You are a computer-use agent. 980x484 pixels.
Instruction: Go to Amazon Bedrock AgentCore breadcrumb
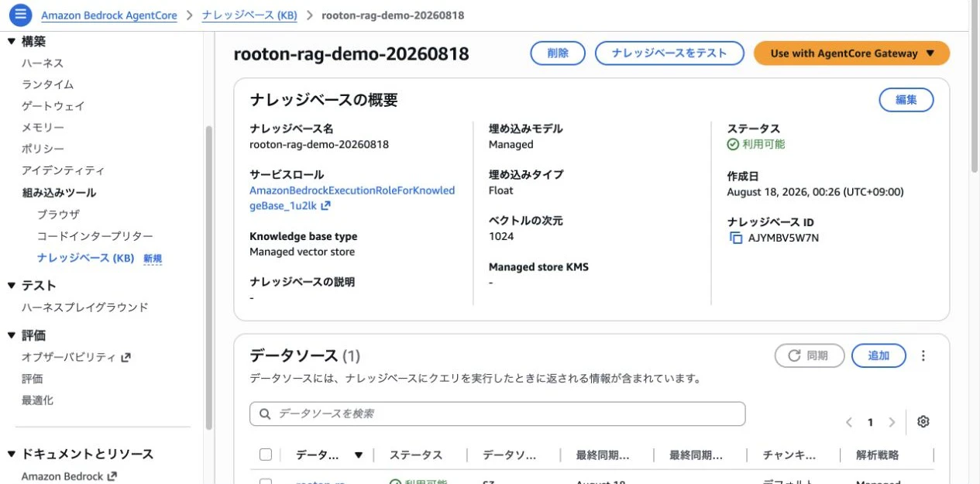tap(108, 15)
